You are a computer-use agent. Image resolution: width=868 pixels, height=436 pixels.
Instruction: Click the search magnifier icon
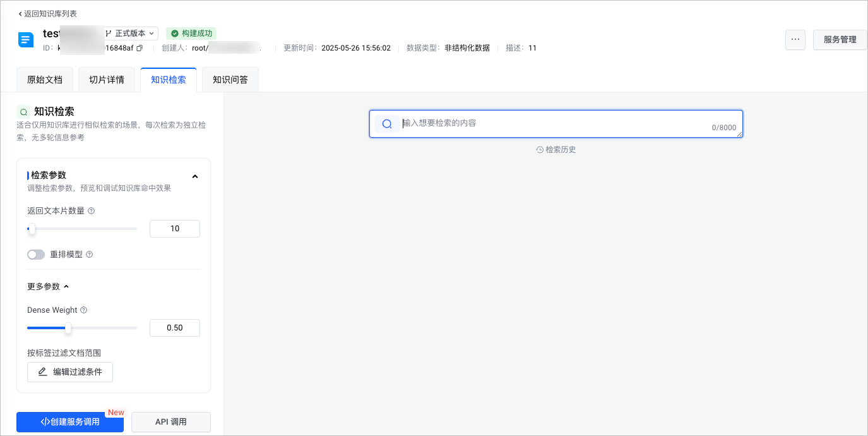click(387, 124)
